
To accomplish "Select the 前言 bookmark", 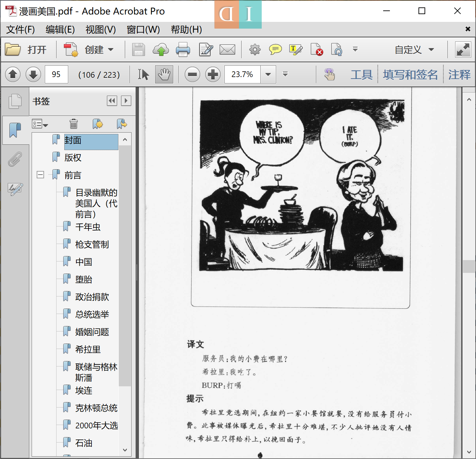I will pos(73,175).
